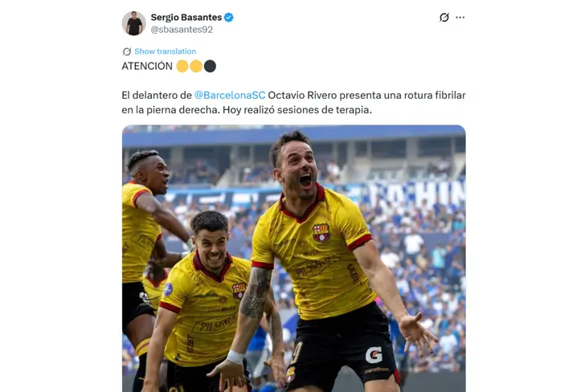This screenshot has width=585, height=392.
Task: Click the translate icon beside Show translation
Action: point(127,51)
